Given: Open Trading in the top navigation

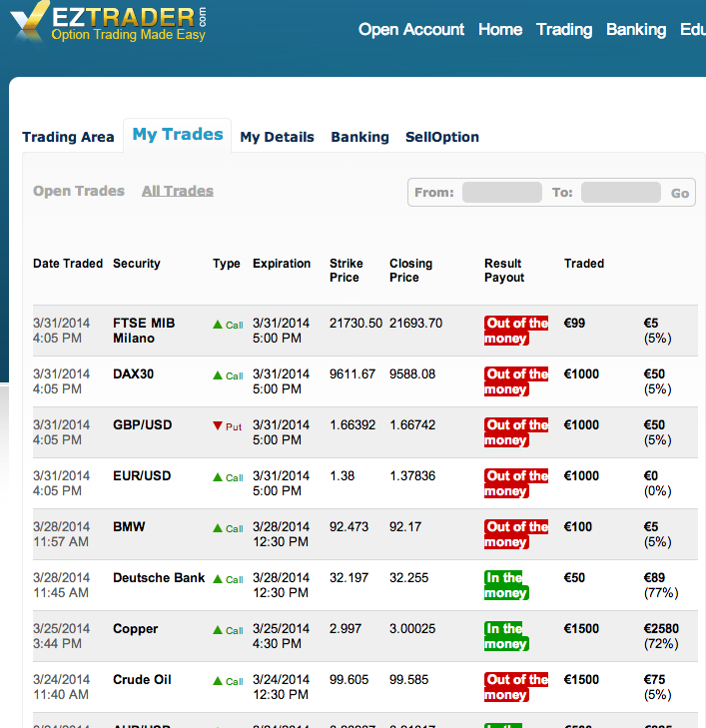Looking at the screenshot, I should pos(564,29).
